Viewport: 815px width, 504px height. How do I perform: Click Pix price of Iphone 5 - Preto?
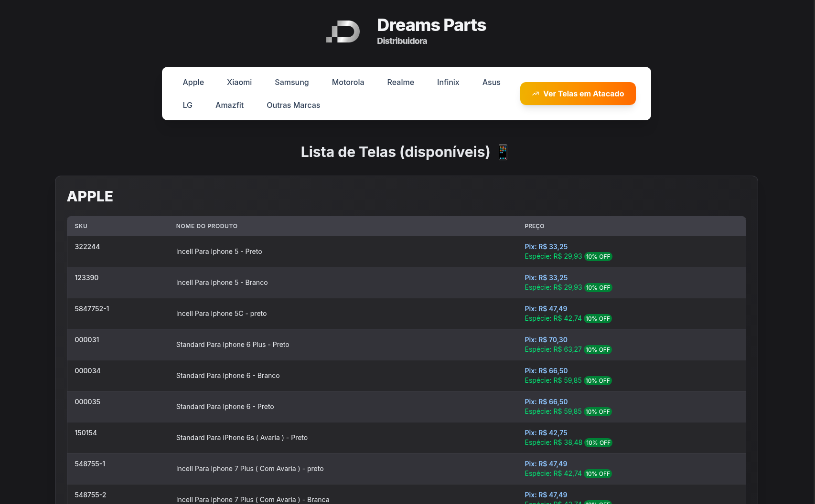coord(546,247)
